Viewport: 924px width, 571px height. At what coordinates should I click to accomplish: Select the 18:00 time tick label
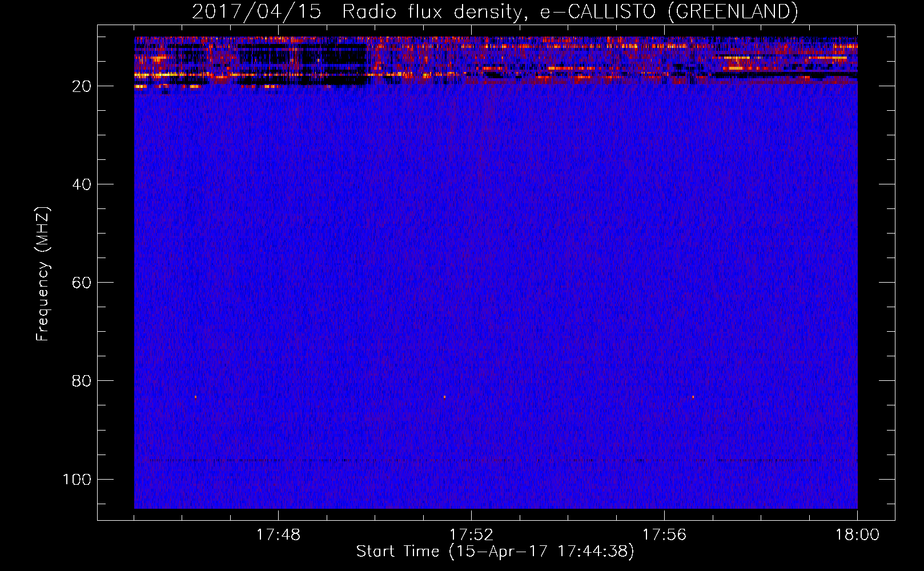click(857, 534)
